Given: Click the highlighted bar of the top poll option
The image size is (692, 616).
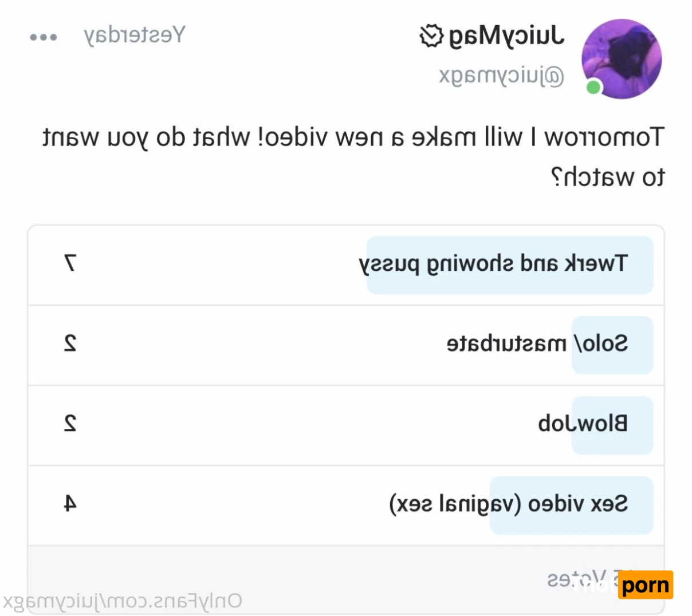Looking at the screenshot, I should [510, 265].
